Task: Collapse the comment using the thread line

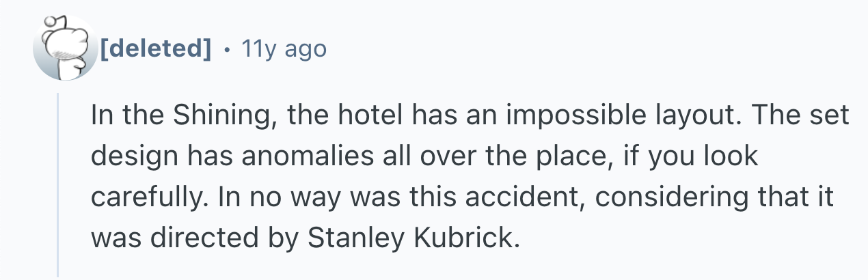Action: pyautogui.click(x=59, y=184)
